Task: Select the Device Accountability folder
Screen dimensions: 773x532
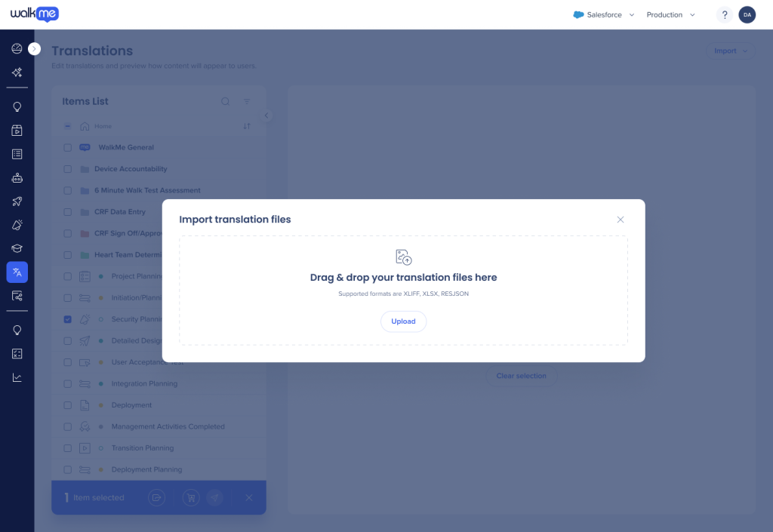Action: [131, 169]
